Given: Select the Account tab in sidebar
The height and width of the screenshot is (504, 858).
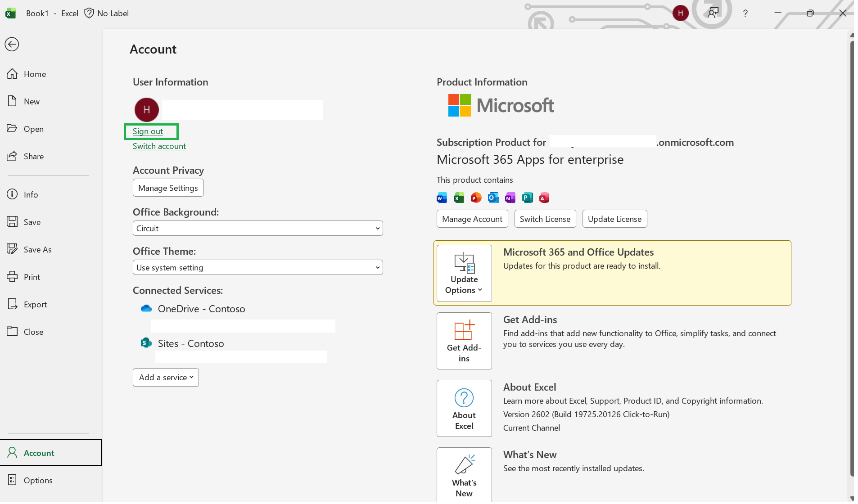Looking at the screenshot, I should (x=51, y=453).
